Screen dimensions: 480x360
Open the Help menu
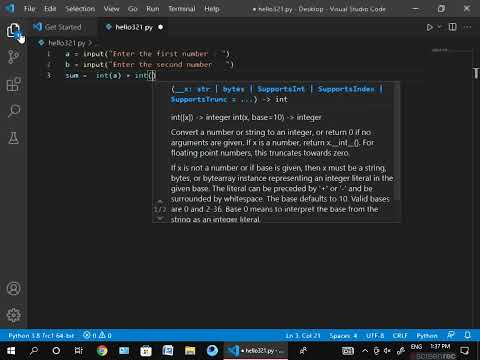[212, 9]
